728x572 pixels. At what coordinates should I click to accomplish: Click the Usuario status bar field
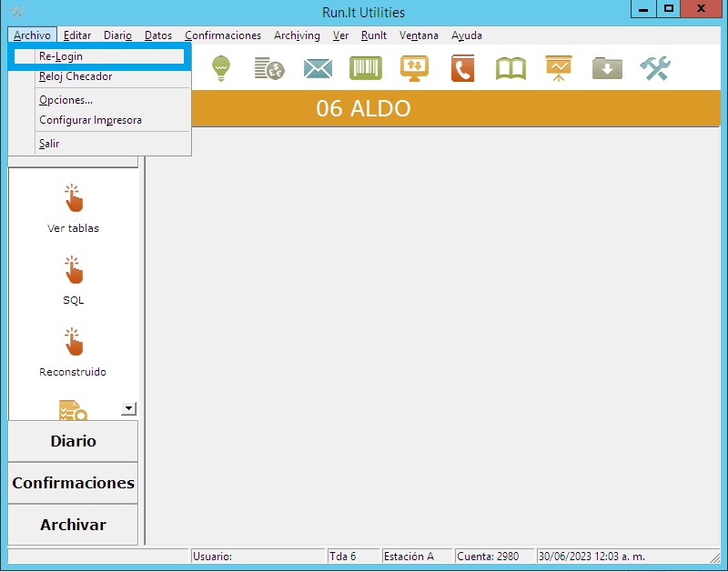pos(258,557)
